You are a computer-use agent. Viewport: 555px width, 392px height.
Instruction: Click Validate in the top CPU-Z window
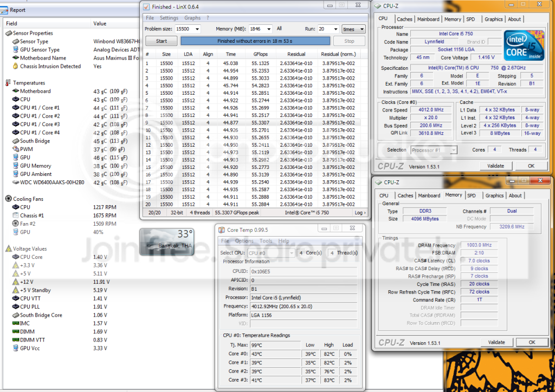click(x=496, y=166)
